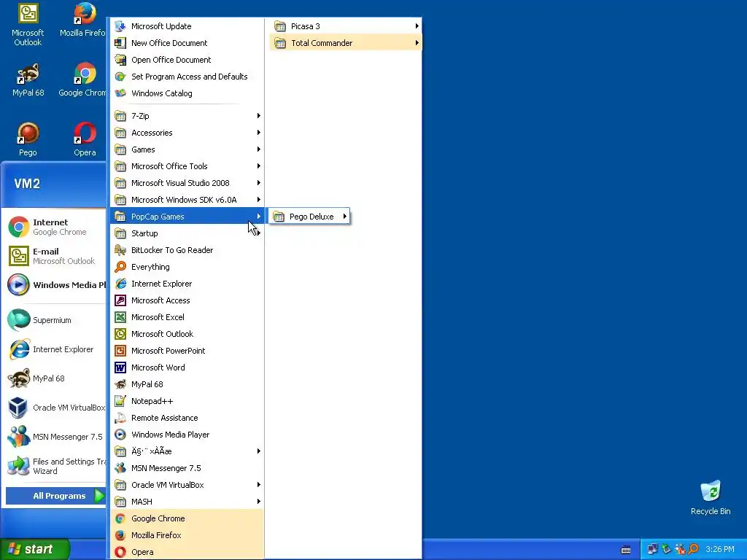Click Opera in highlighted programs list

point(187,552)
